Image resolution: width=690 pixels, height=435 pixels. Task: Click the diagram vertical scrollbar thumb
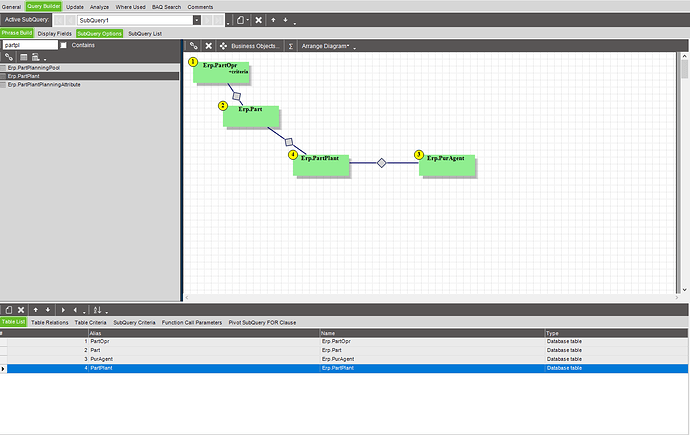click(x=684, y=69)
